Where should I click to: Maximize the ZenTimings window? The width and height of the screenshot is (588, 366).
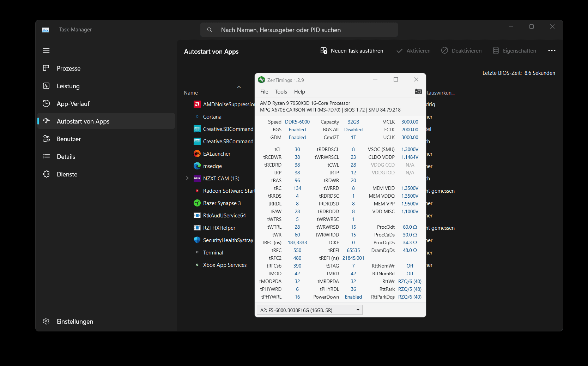[x=396, y=80]
